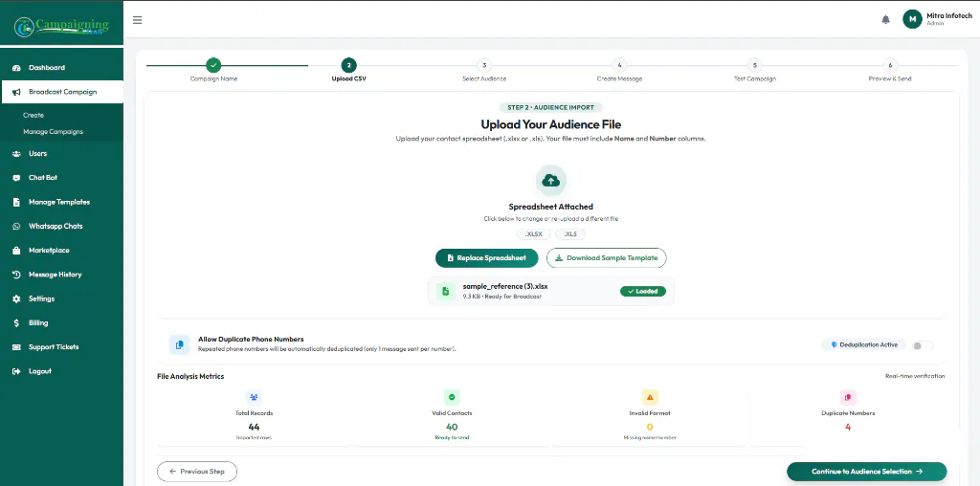Click the Valid Contacts checkmark icon
Viewport: 980px width, 486px height.
coord(452,397)
